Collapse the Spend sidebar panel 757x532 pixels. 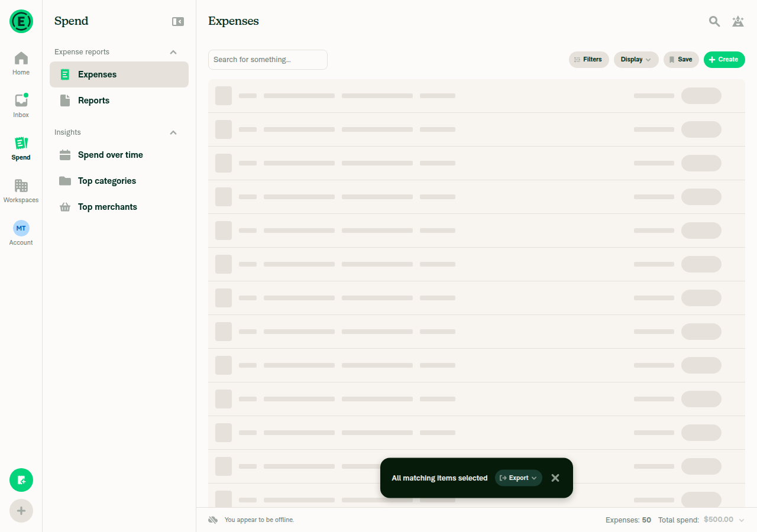pyautogui.click(x=178, y=21)
